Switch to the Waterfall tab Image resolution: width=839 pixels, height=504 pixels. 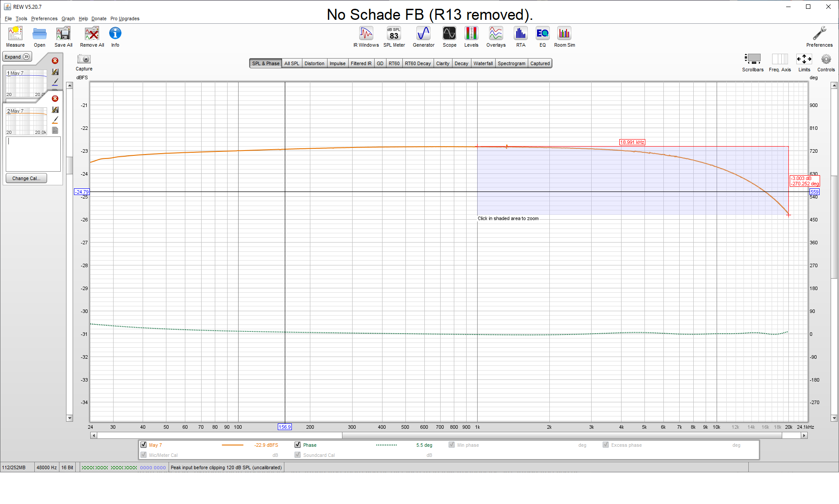point(483,63)
